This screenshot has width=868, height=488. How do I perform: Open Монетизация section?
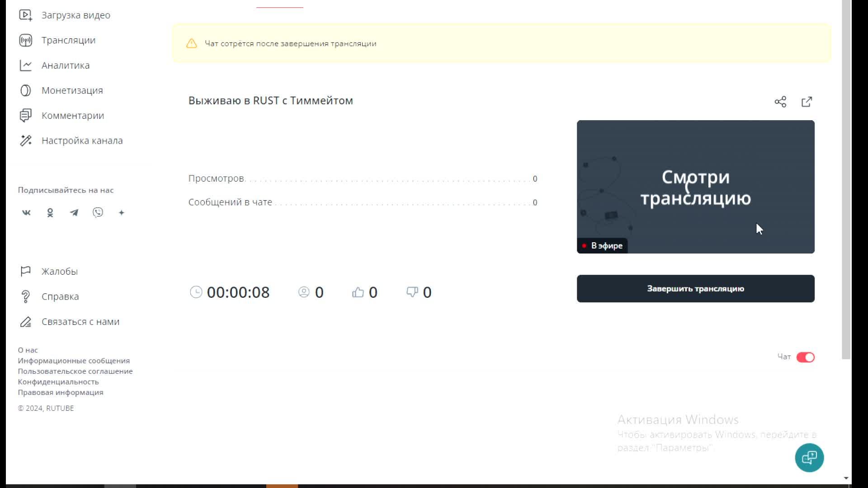(x=72, y=90)
